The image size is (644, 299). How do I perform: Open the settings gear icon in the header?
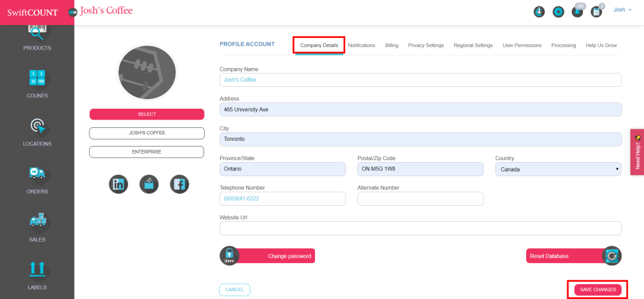point(558,12)
